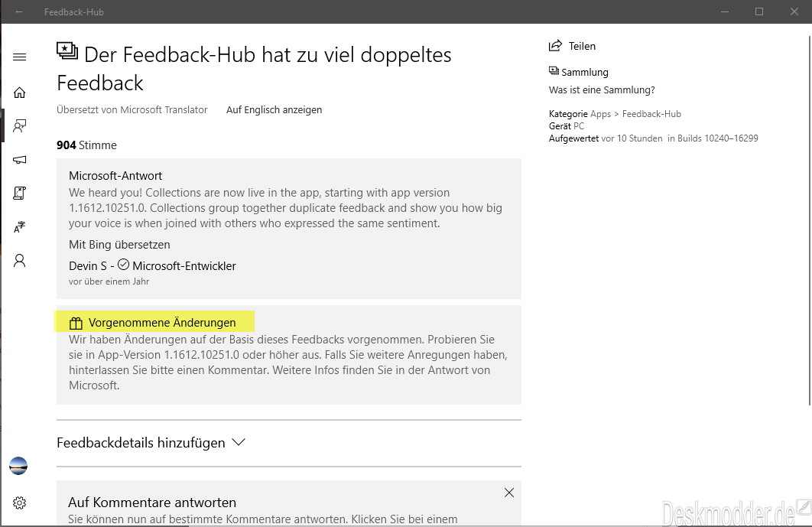Go to Home in the sidebar
This screenshot has width=812, height=527.
[19, 93]
